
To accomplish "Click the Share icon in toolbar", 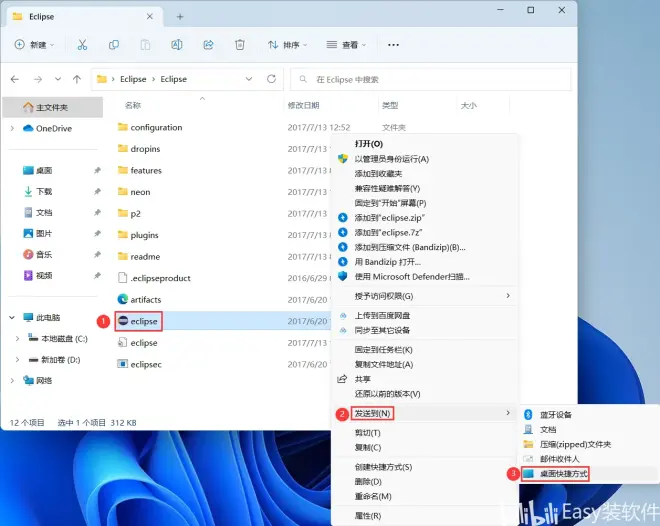I will (208, 45).
